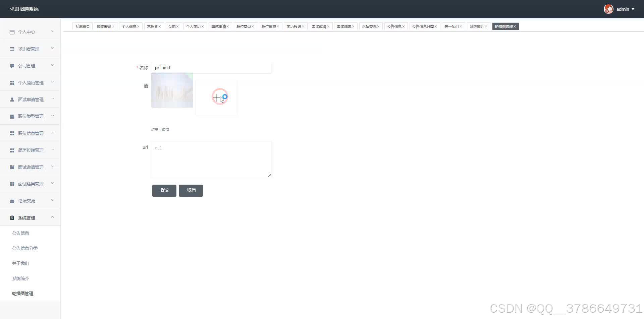This screenshot has width=644, height=319.
Task: Open the admin user dropdown arrow
Action: pyautogui.click(x=633, y=9)
